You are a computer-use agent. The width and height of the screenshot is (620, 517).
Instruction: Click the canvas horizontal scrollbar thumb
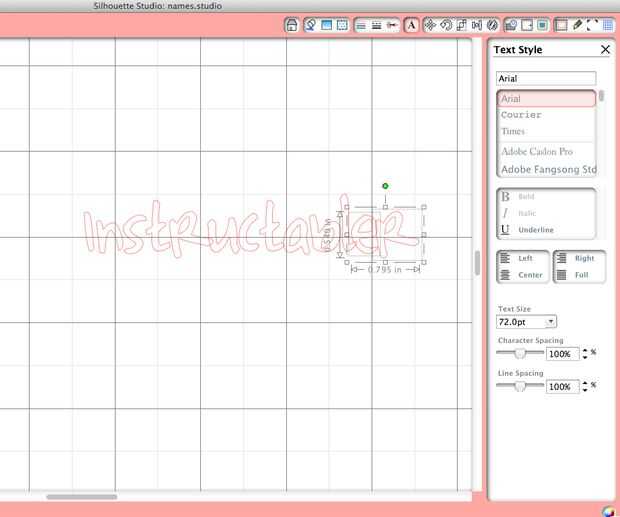(x=81, y=497)
